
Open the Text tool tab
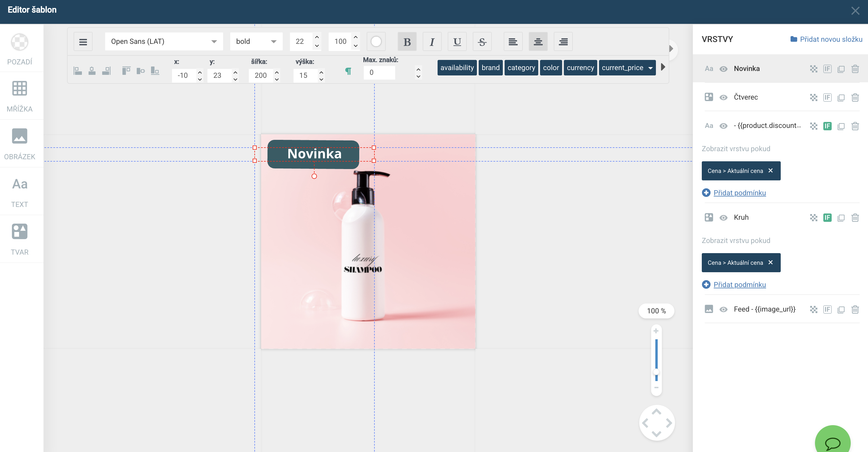tap(20, 191)
